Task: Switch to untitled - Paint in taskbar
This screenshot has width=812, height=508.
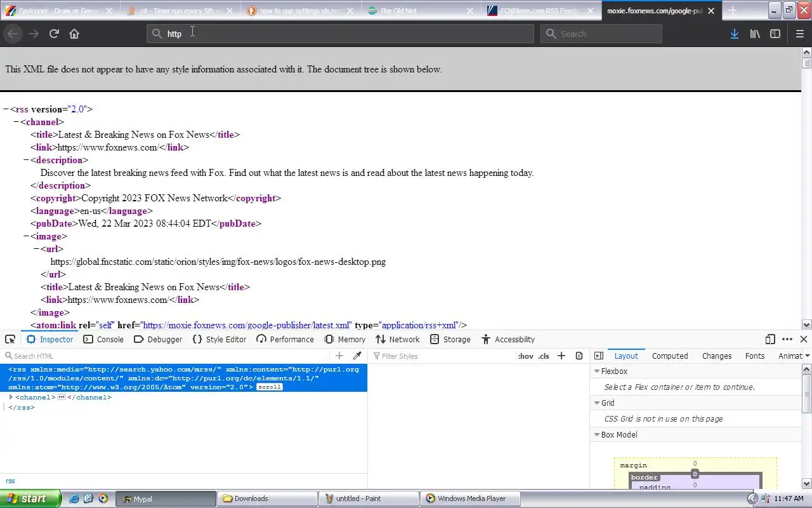Action: coord(369,498)
